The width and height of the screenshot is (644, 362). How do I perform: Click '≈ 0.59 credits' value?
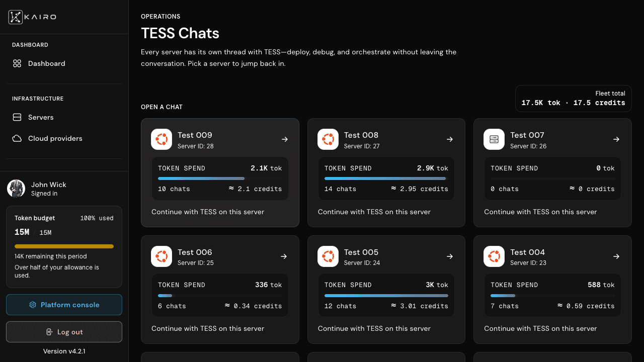click(x=586, y=306)
